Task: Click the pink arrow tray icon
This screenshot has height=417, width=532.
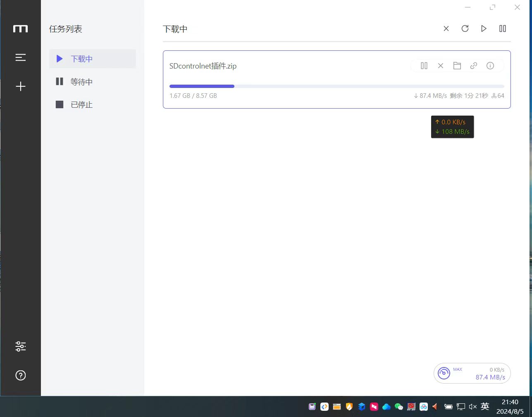Action: coord(374,407)
